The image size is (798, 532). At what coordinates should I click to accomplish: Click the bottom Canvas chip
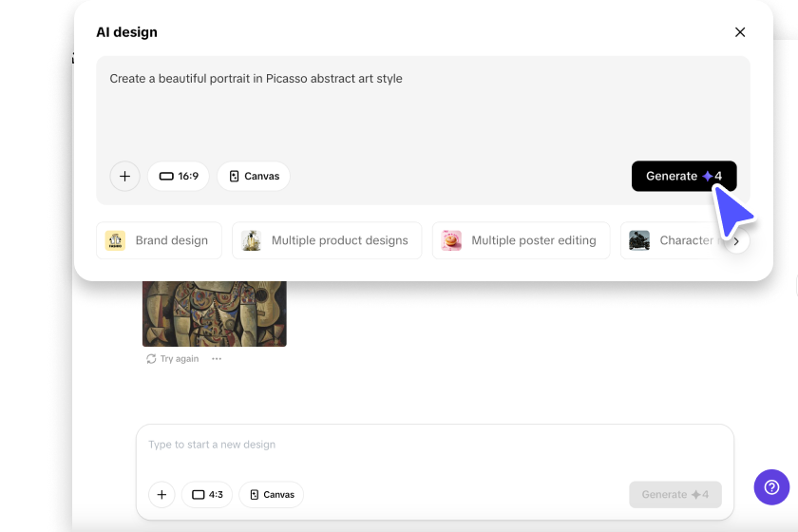272,495
